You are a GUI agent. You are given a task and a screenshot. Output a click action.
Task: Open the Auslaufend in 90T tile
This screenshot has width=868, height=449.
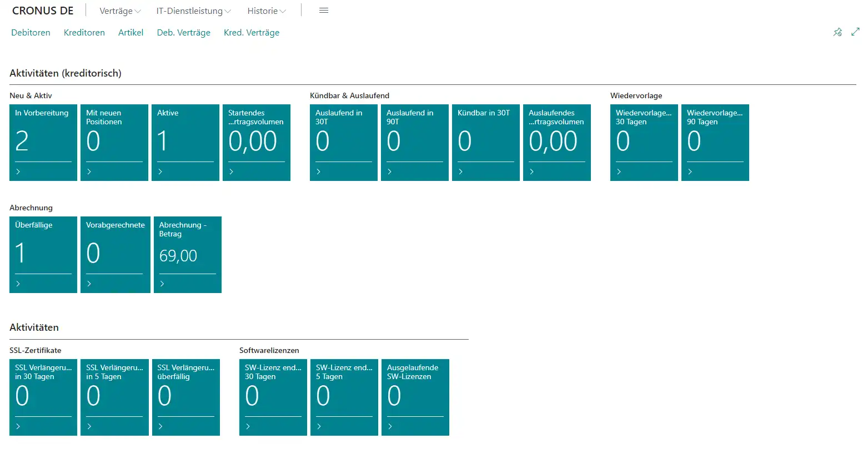414,142
